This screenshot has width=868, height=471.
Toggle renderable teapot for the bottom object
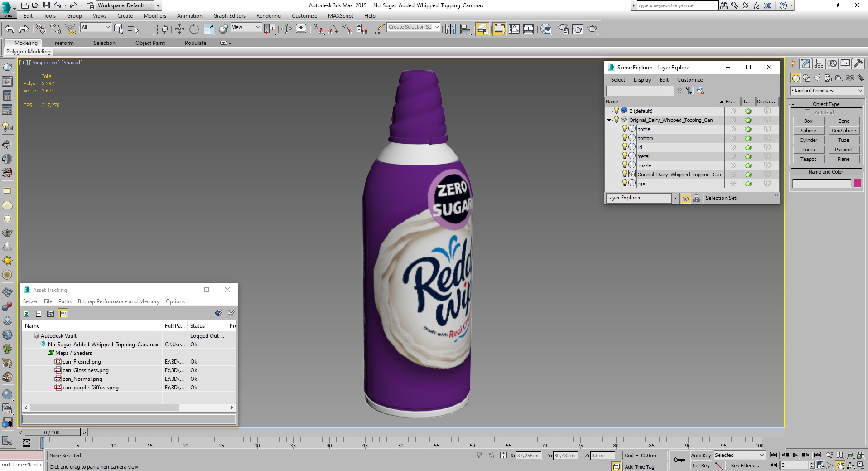click(748, 138)
